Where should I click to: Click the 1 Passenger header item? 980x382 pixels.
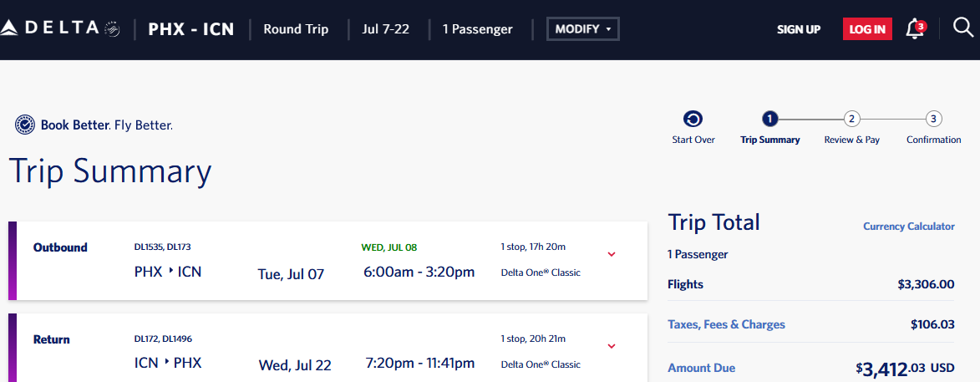[x=477, y=29]
